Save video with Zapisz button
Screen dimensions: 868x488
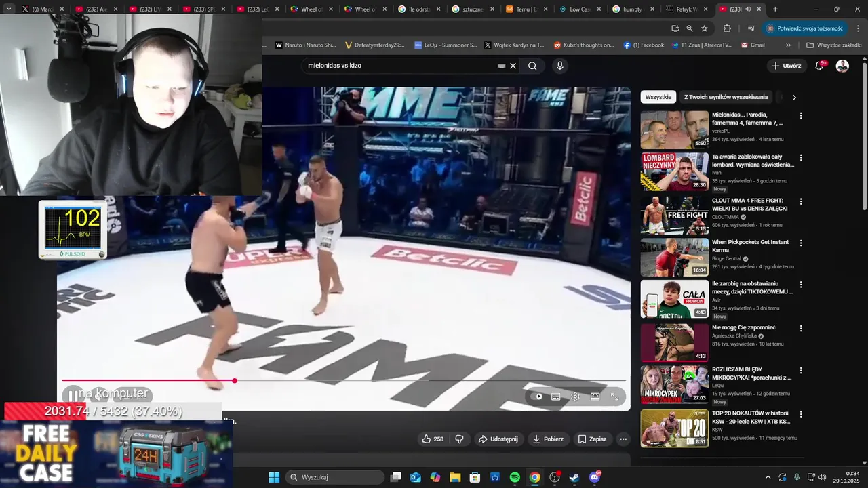(x=592, y=439)
